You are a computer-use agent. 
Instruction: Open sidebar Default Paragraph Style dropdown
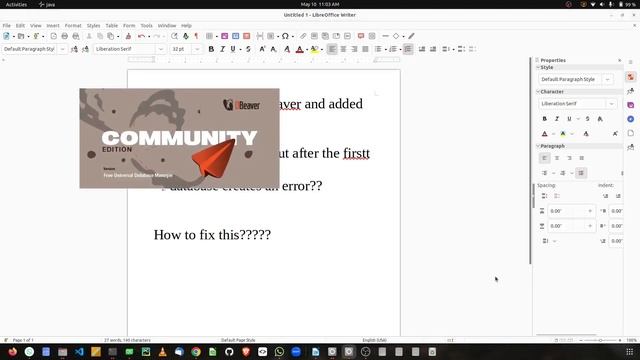point(607,79)
